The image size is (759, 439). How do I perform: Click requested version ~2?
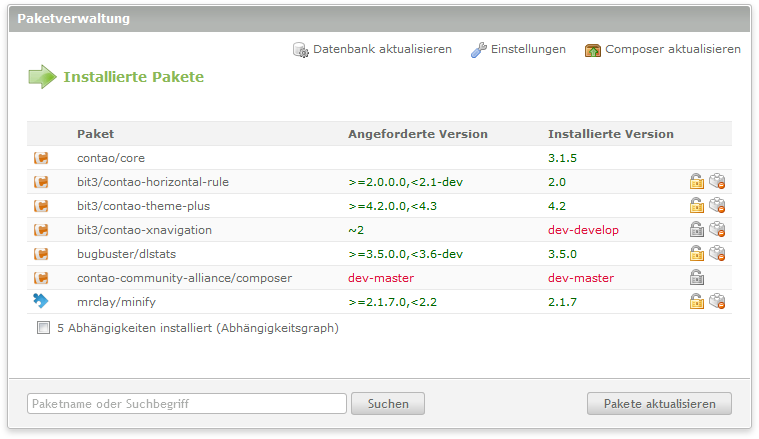point(356,230)
